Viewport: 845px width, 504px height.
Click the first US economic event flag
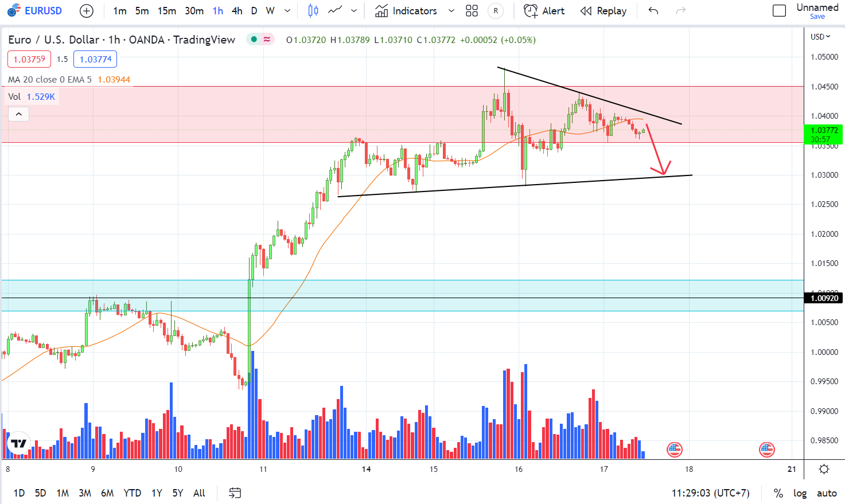point(675,450)
